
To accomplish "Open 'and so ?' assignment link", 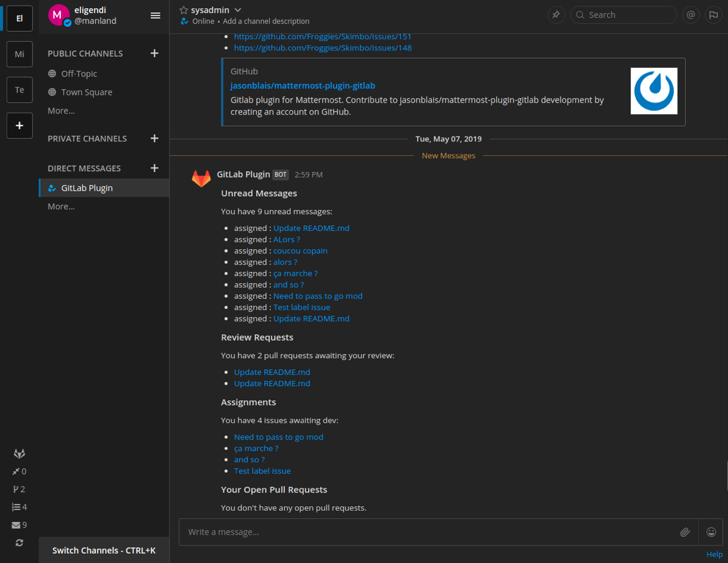I will pos(249,460).
